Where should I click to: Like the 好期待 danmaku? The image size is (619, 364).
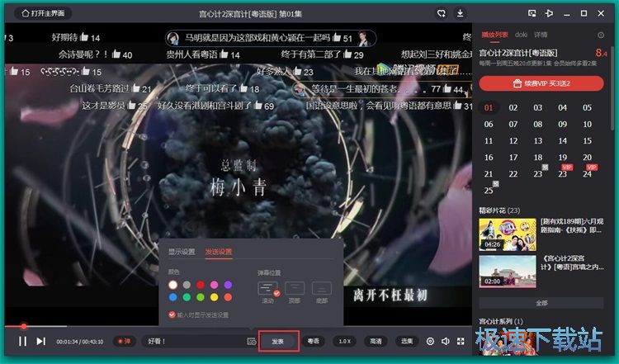(x=84, y=37)
